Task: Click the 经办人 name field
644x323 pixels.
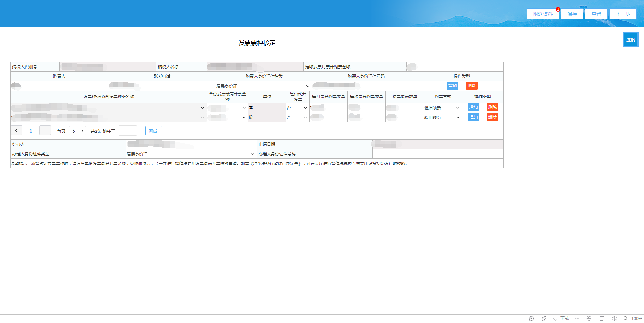Action: point(191,144)
